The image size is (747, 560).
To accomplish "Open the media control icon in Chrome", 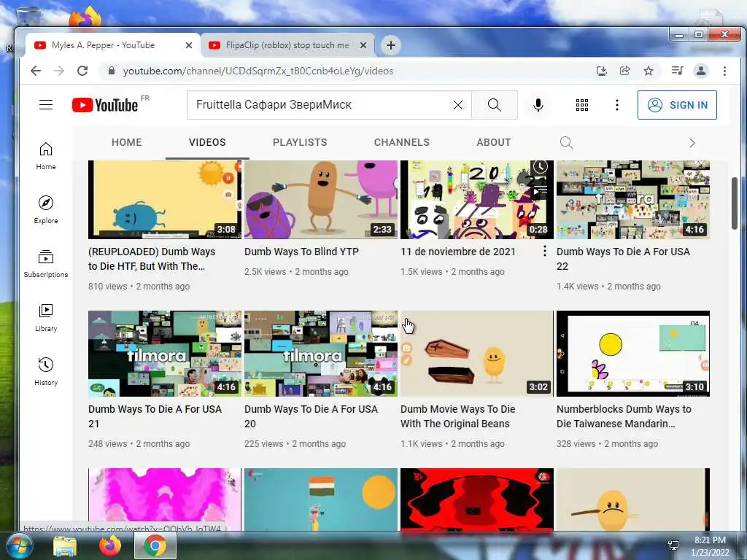I will point(677,71).
